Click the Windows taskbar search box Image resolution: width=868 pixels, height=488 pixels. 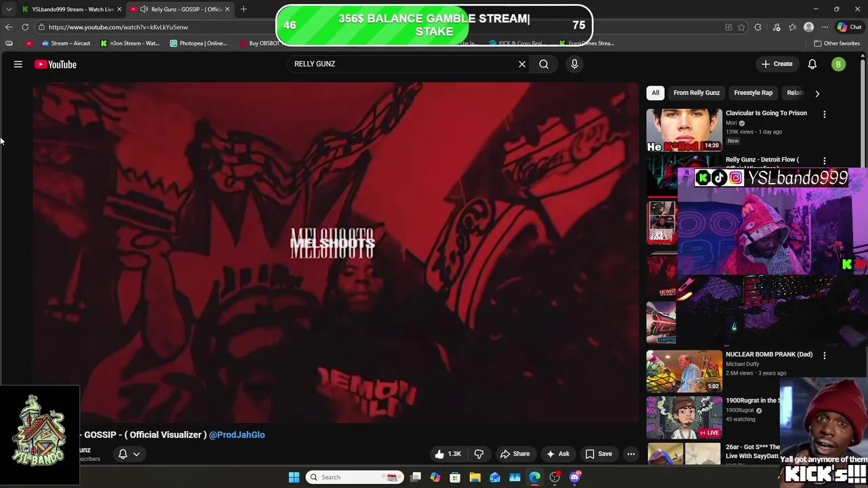tap(353, 477)
